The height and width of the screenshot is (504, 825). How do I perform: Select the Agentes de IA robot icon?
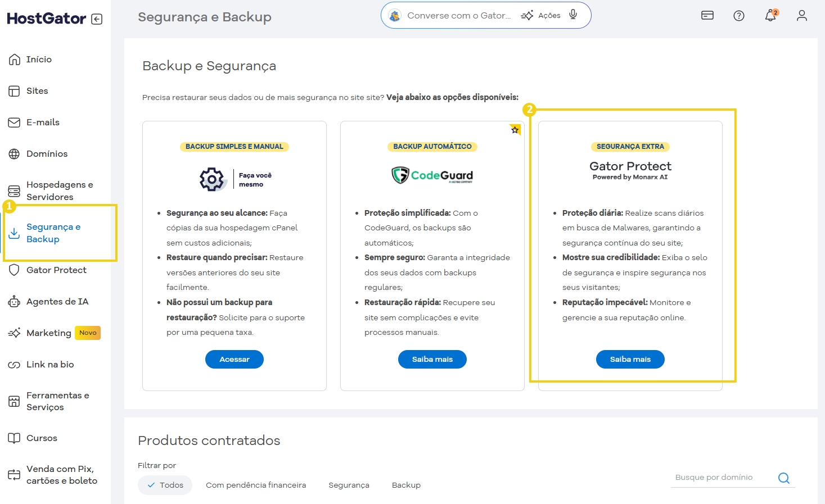coord(13,301)
